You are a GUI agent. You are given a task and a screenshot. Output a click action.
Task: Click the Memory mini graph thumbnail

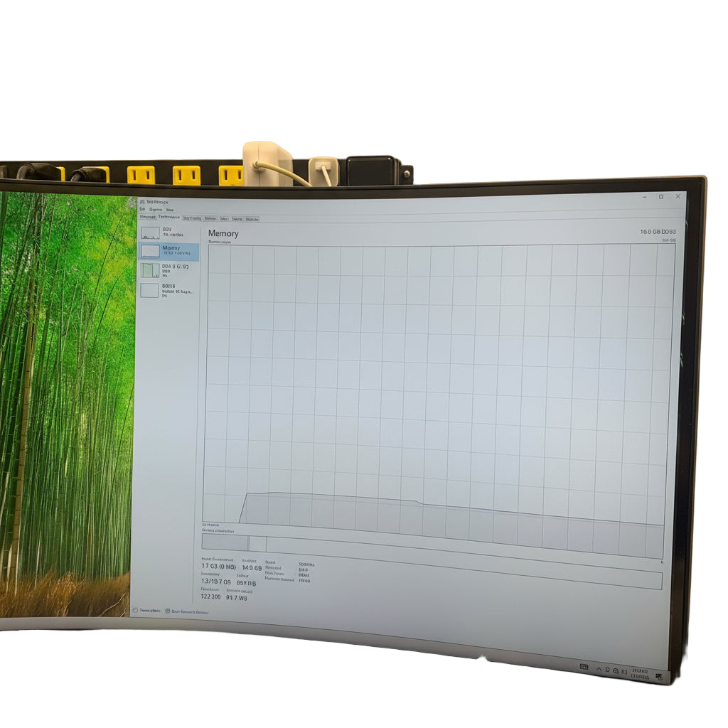[150, 251]
